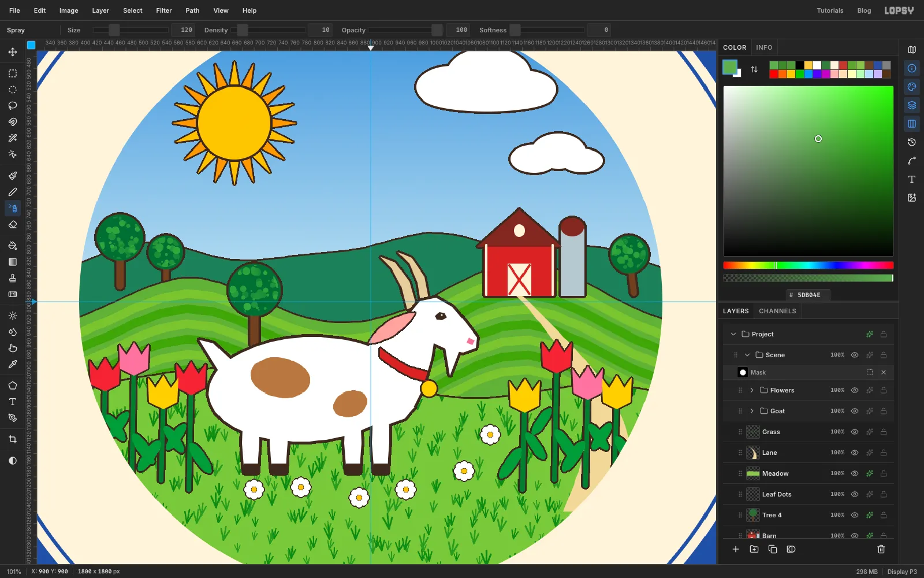The height and width of the screenshot is (578, 924).
Task: Select the Paint Bucket fill tool
Action: 13,246
